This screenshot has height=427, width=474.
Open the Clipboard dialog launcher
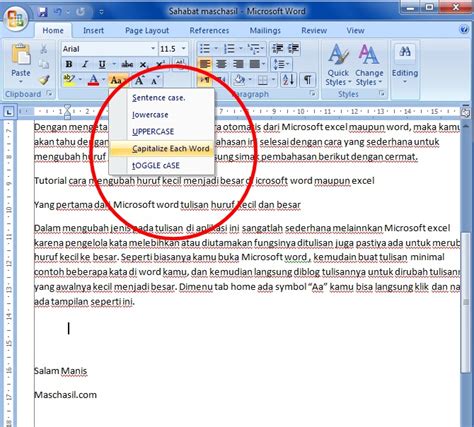tap(50, 94)
